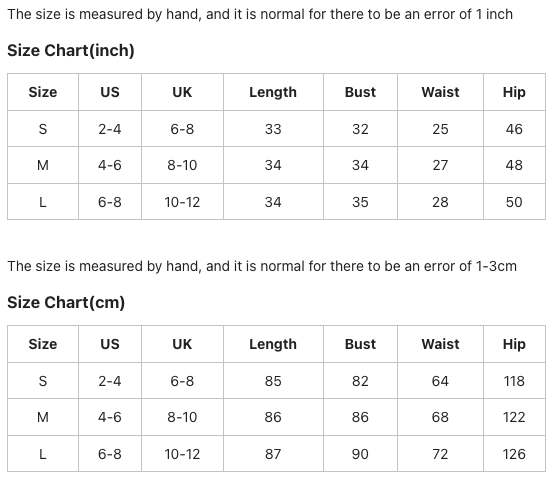Click the hip value 46 cell
The image size is (553, 481).
514,129
